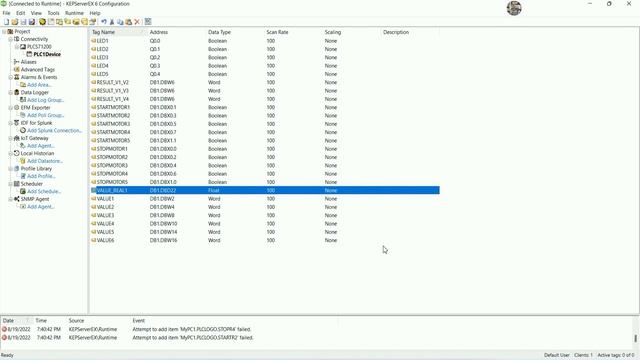The width and height of the screenshot is (640, 360).
Task: Select the LED1 tag row
Action: (264, 41)
